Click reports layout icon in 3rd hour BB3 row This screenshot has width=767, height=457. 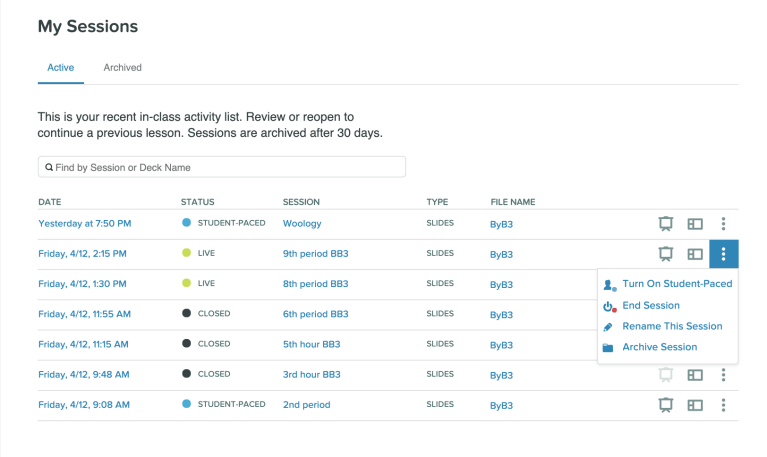(696, 375)
